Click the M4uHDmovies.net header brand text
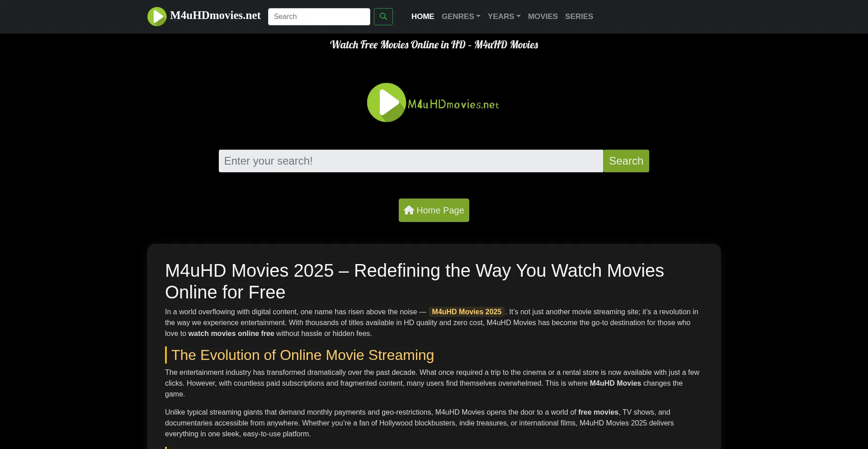Screen dimensions: 868x449 [215, 16]
